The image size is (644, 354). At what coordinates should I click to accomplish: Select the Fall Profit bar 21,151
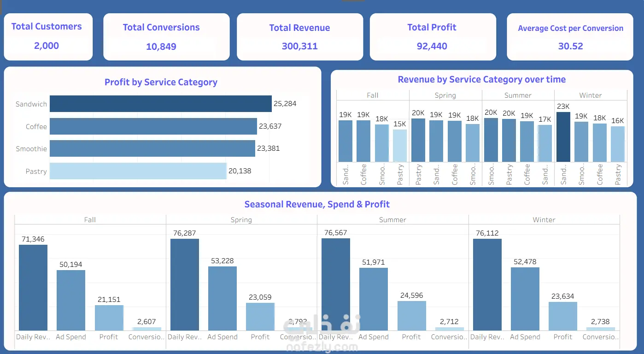click(109, 318)
